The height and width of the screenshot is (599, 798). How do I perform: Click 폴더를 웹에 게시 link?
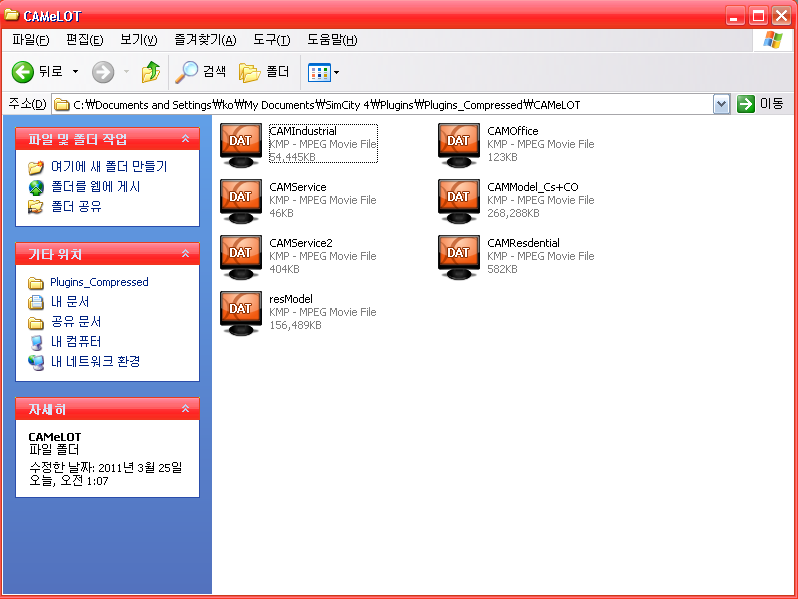pyautogui.click(x=96, y=187)
